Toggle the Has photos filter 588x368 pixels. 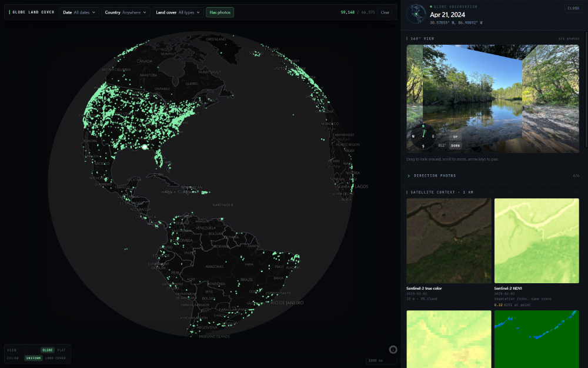click(x=220, y=12)
